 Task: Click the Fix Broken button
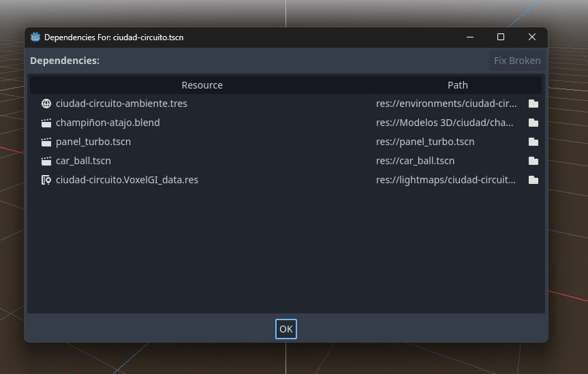(x=517, y=61)
